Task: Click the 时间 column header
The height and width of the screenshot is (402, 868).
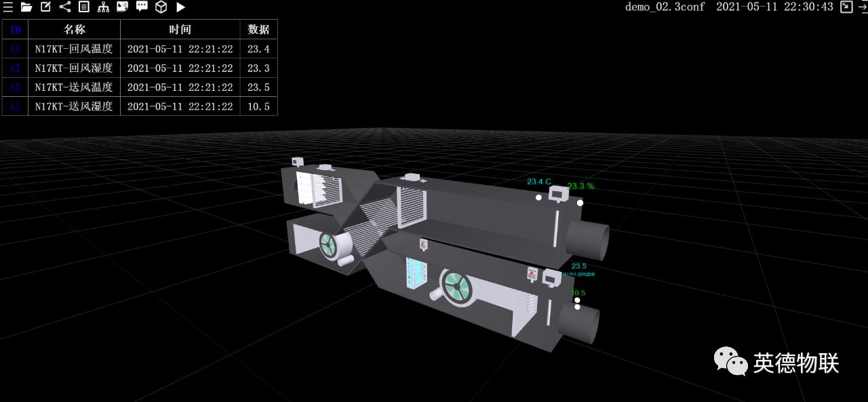Action: click(x=180, y=29)
